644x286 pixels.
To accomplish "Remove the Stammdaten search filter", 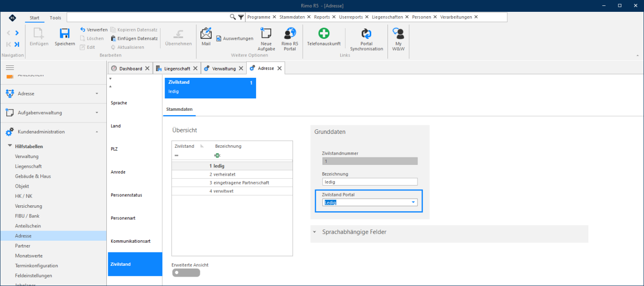I will click(309, 17).
